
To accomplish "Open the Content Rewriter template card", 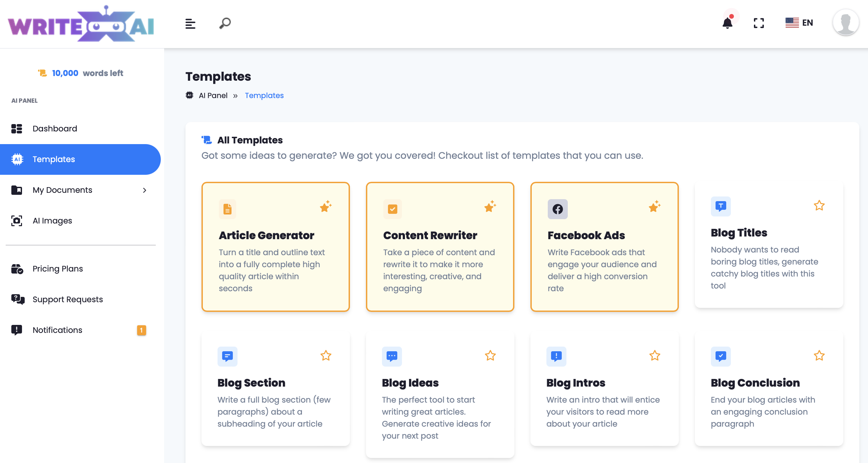I will point(440,246).
